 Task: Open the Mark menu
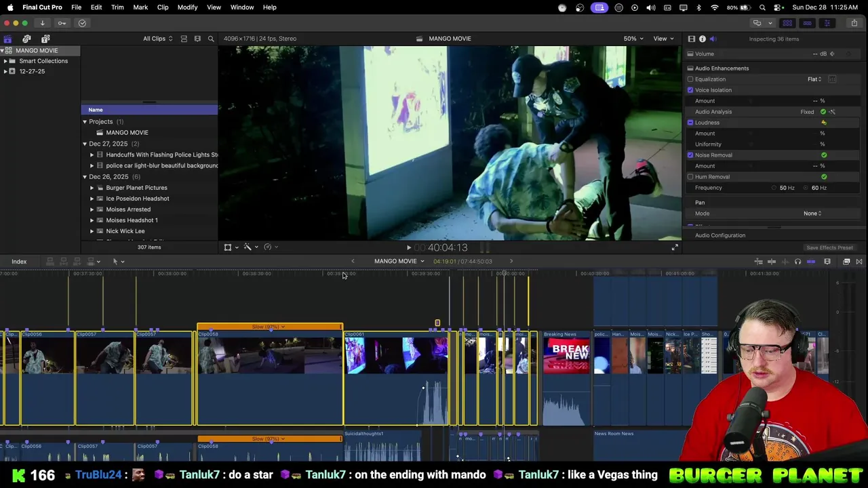[140, 7]
